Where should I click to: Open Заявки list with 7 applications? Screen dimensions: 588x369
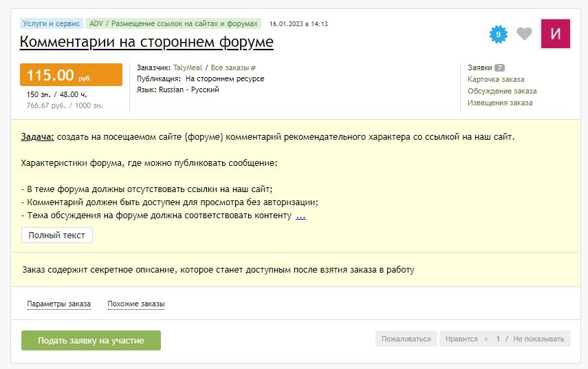(486, 67)
